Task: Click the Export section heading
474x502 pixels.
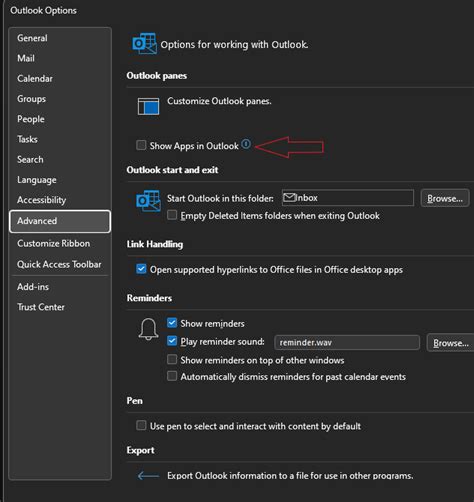Action: click(140, 450)
